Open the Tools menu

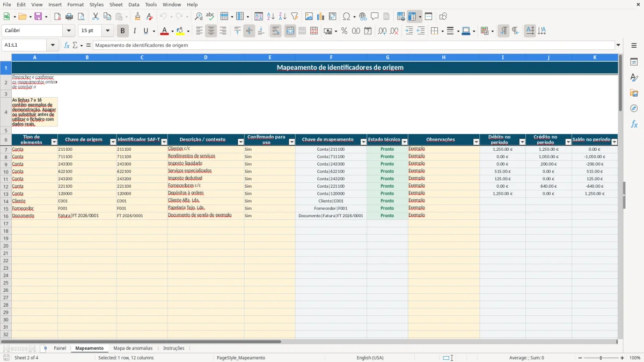pyautogui.click(x=151, y=4)
